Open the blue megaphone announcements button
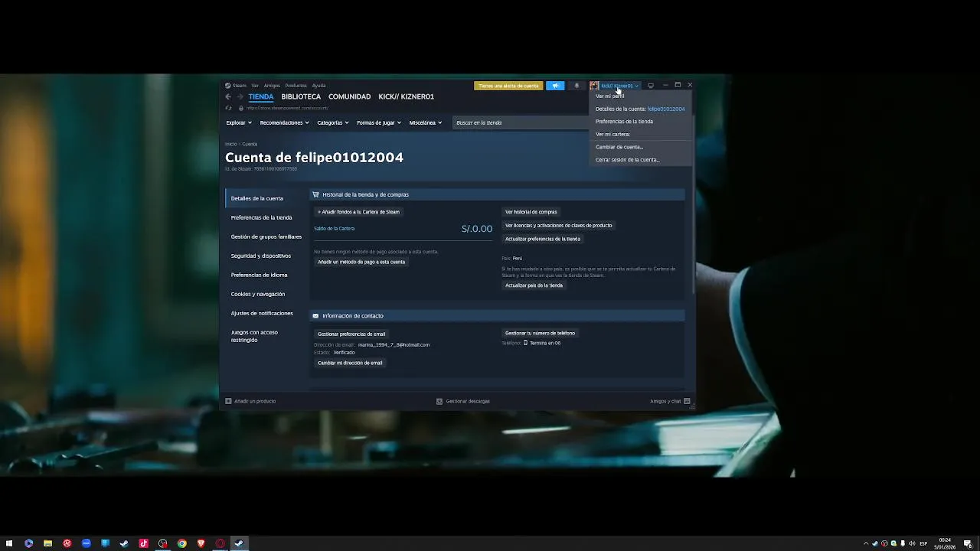This screenshot has width=980, height=551. click(555, 86)
